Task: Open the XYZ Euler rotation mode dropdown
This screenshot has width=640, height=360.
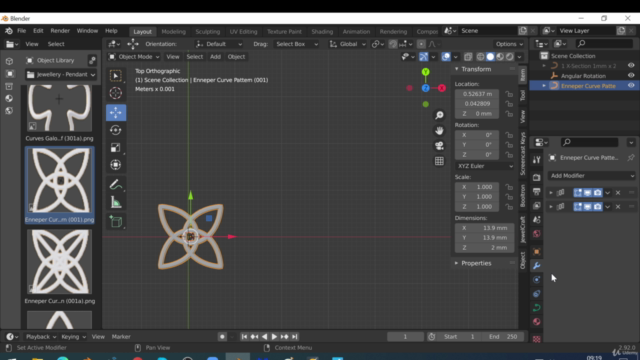Action: (x=485, y=166)
